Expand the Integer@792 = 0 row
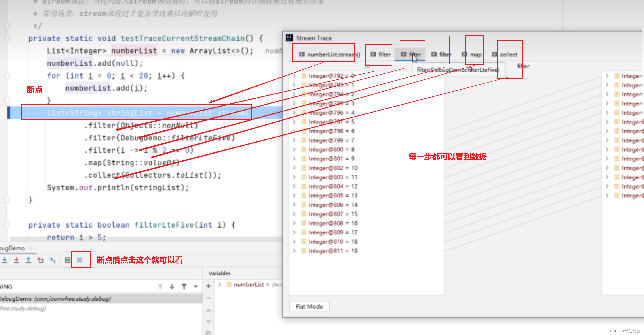 [294, 76]
